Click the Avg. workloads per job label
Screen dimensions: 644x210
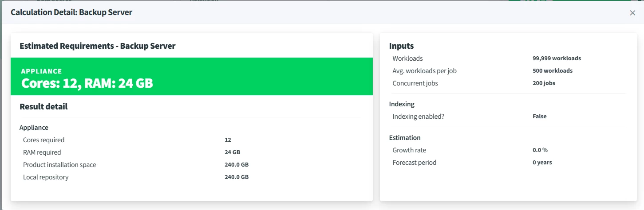click(x=424, y=71)
